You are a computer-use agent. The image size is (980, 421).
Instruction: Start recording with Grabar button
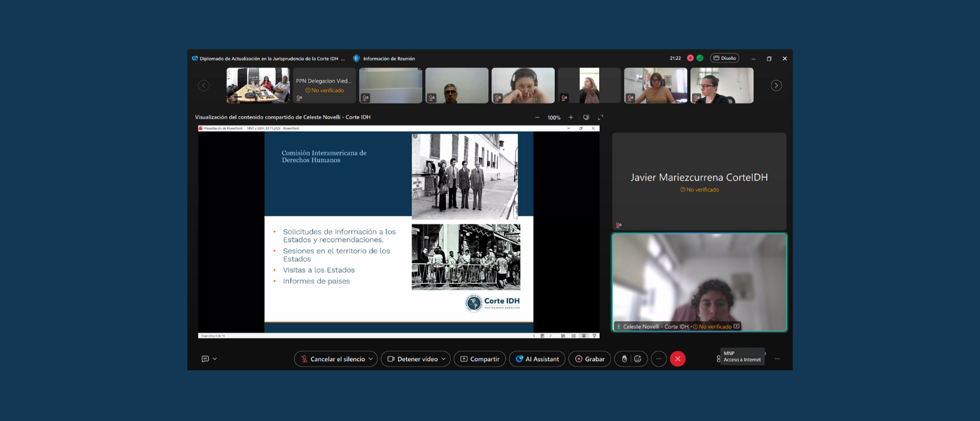click(589, 359)
